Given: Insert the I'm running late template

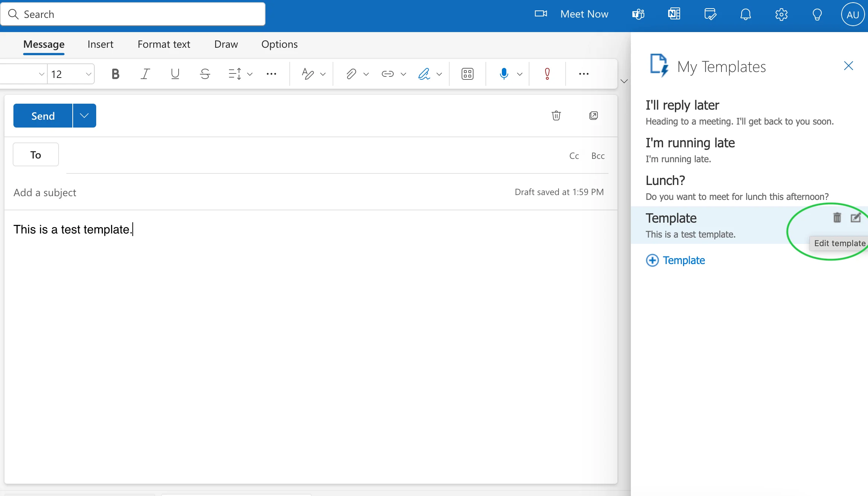Looking at the screenshot, I should coord(749,150).
